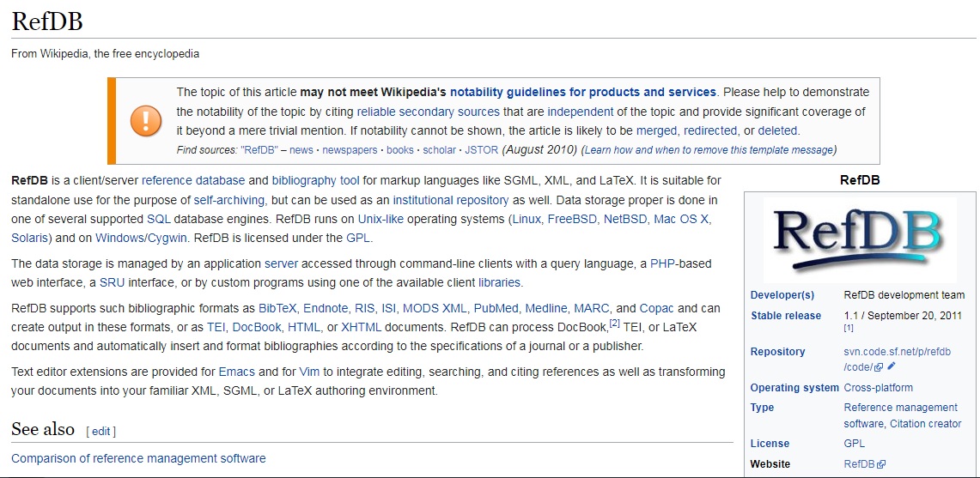This screenshot has width=980, height=478.
Task: Click the RefDB logo image in infobox
Action: [x=860, y=240]
